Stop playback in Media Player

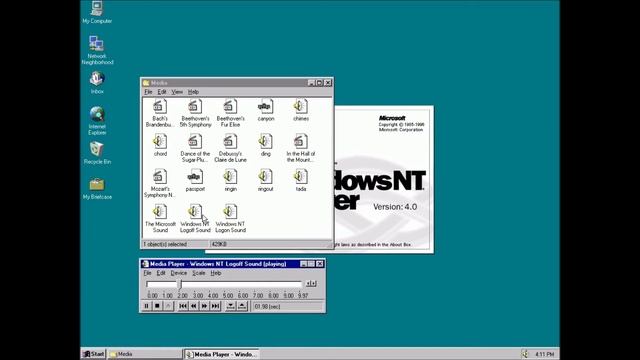coord(157,306)
